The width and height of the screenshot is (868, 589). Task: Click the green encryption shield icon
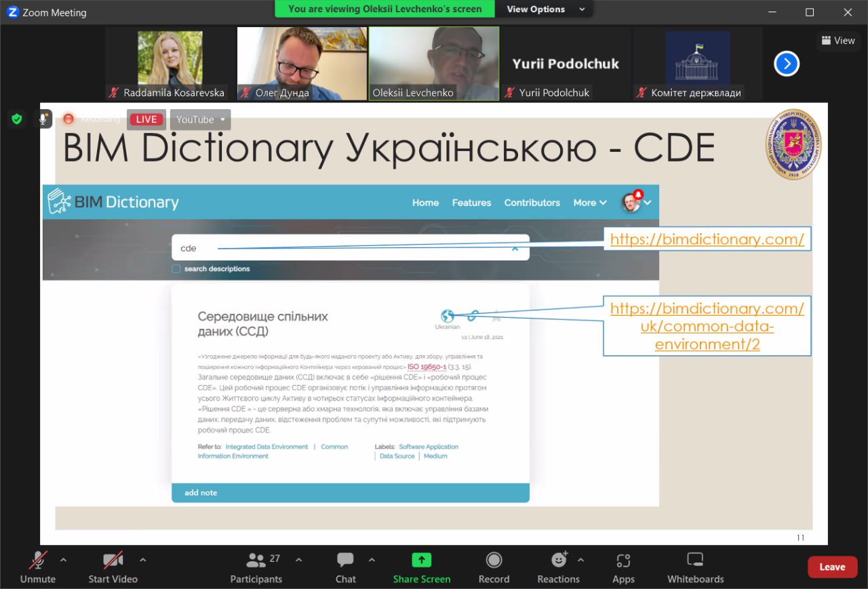(x=17, y=119)
